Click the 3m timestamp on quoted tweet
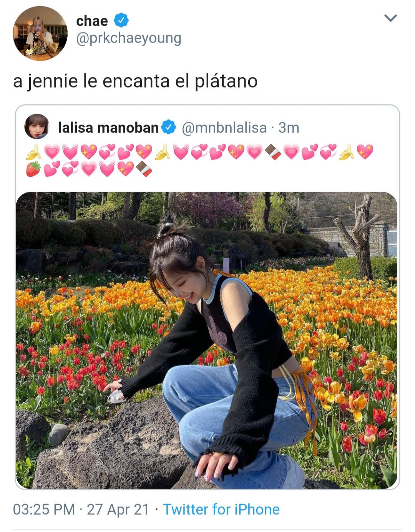The image size is (415, 532). (x=289, y=128)
